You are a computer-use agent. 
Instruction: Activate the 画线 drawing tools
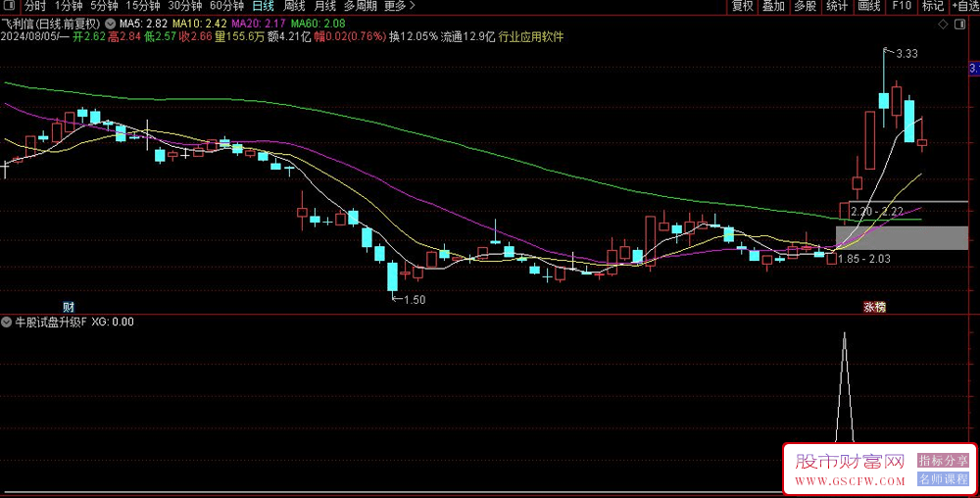click(x=869, y=6)
